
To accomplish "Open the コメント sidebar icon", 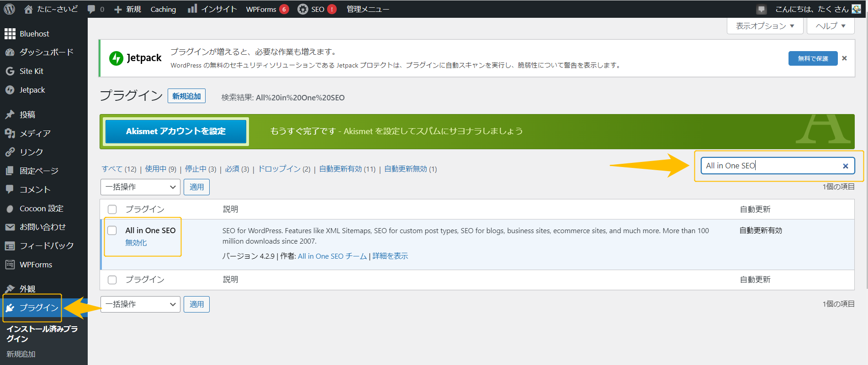I will coord(10,189).
